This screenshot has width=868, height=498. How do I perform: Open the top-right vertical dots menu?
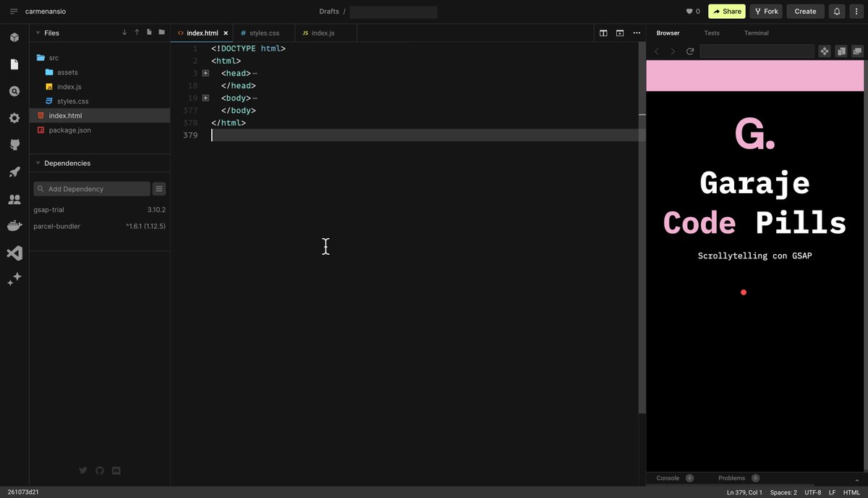coord(857,12)
